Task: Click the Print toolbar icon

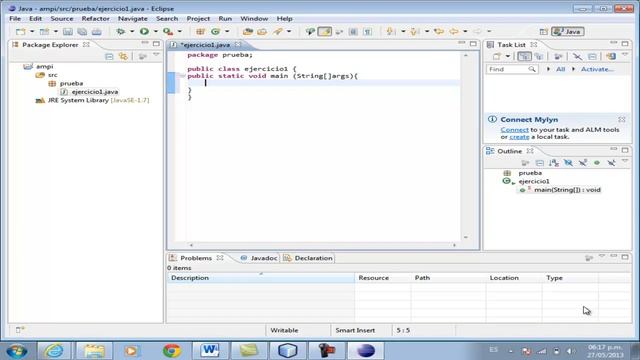Action: (97, 31)
